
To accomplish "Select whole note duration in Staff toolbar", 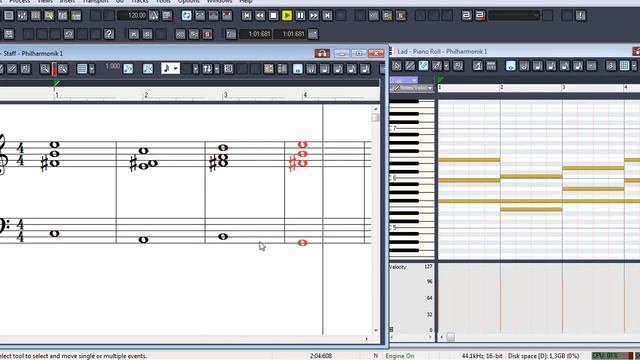I will point(298,69).
